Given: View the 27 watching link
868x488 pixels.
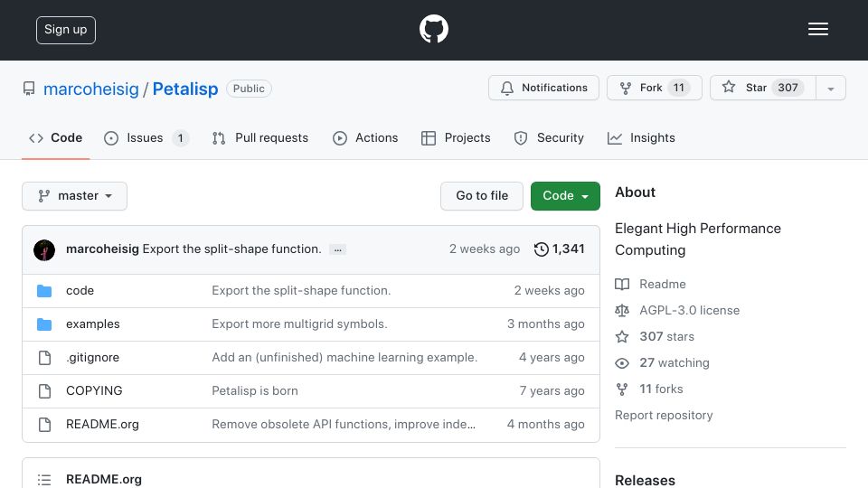Looking at the screenshot, I should 675,363.
